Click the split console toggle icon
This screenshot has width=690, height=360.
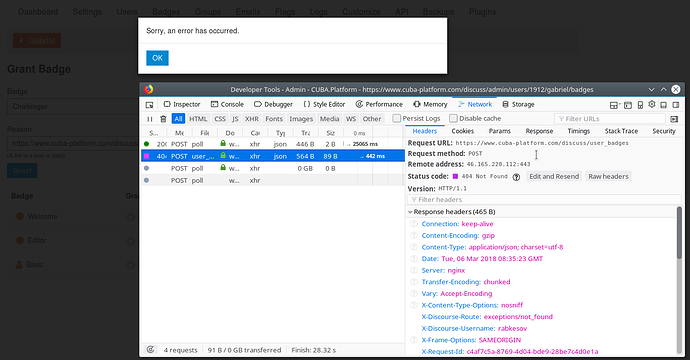click(628, 105)
